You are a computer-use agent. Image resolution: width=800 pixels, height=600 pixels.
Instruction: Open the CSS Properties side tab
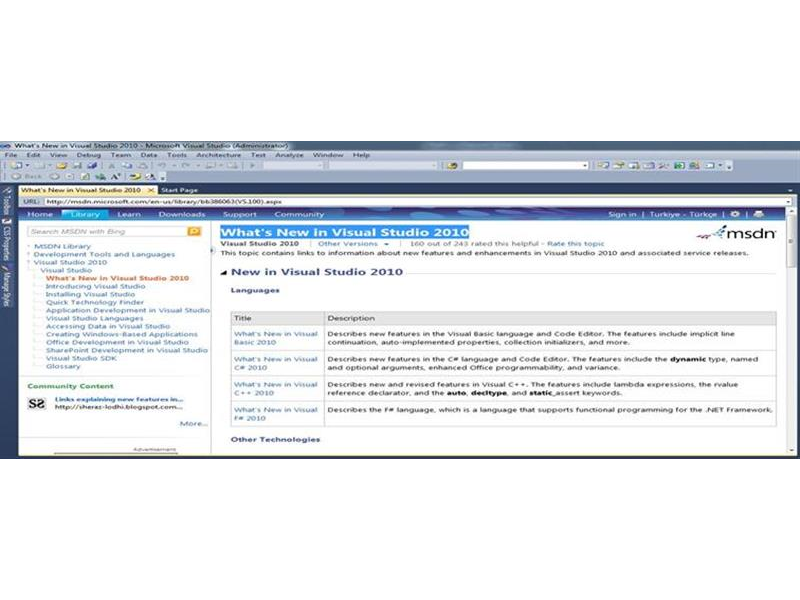click(7, 241)
